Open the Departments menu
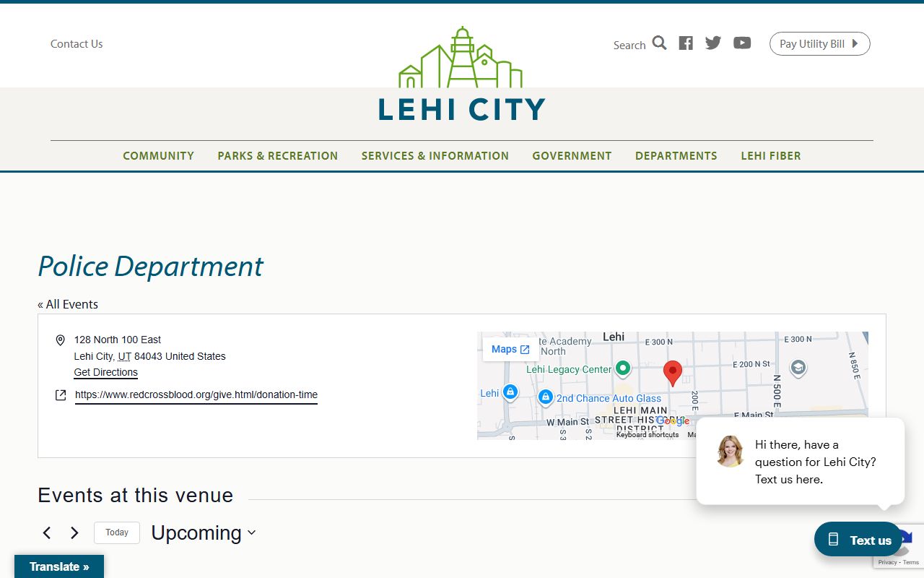The width and height of the screenshot is (924, 578). pos(676,156)
